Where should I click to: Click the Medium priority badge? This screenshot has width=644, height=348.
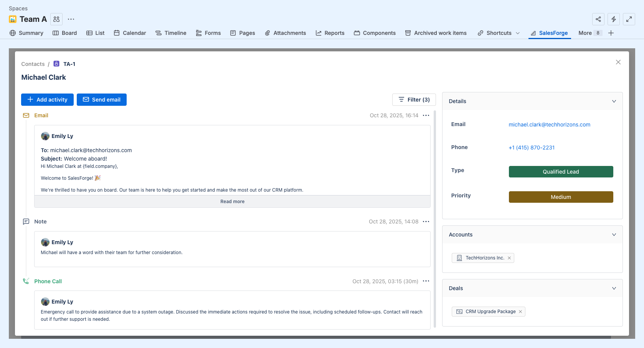click(x=561, y=197)
